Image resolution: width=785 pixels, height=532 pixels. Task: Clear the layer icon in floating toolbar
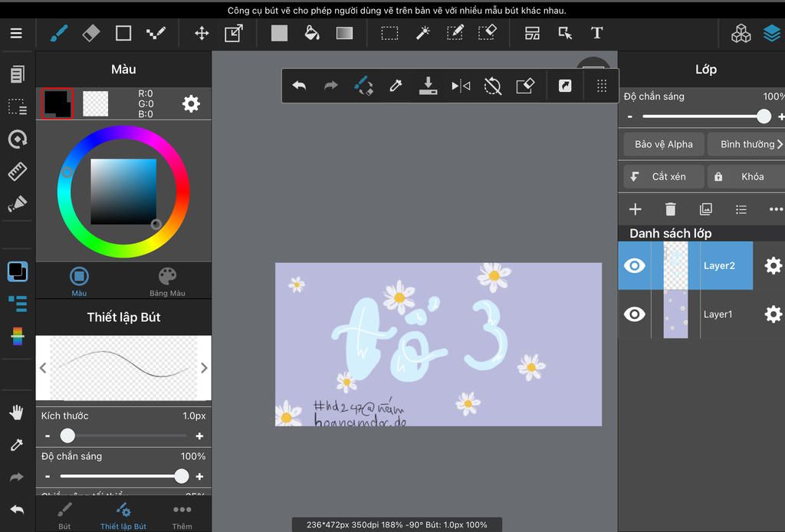point(525,86)
